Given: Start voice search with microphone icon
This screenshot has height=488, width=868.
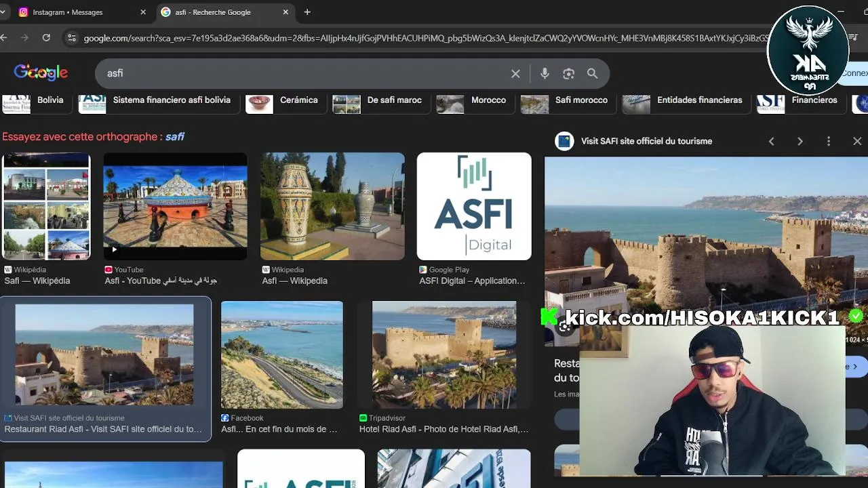Looking at the screenshot, I should coord(545,73).
